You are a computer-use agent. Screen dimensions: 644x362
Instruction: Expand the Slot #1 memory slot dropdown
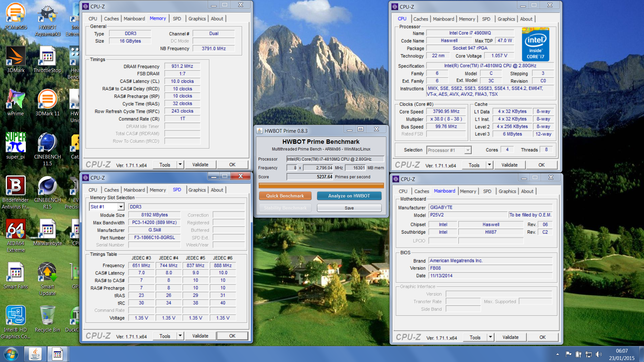coord(121,207)
